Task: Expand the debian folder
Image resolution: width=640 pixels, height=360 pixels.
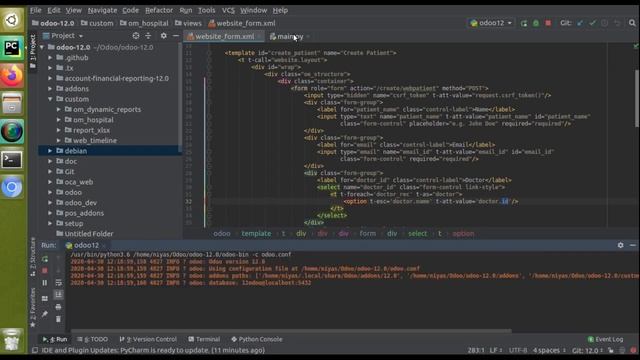Action: coord(50,151)
